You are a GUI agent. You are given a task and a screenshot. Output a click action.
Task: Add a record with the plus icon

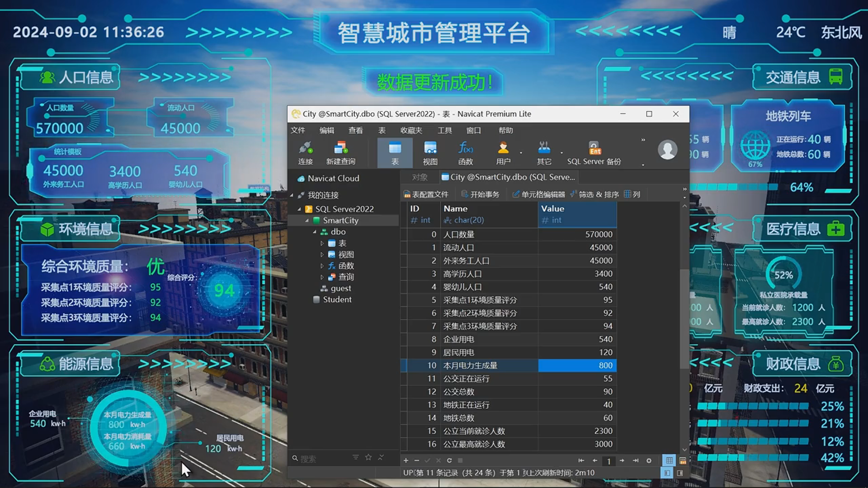pyautogui.click(x=406, y=460)
